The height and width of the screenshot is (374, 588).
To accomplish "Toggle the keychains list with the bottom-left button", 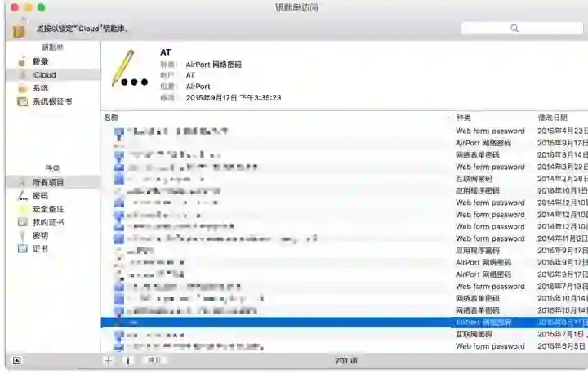I will [x=17, y=360].
